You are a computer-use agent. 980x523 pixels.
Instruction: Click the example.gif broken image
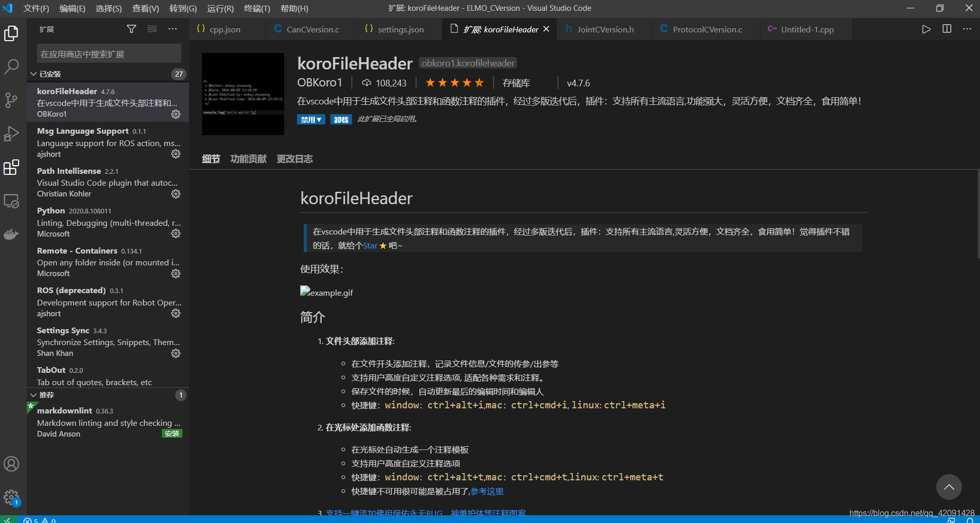tap(326, 292)
